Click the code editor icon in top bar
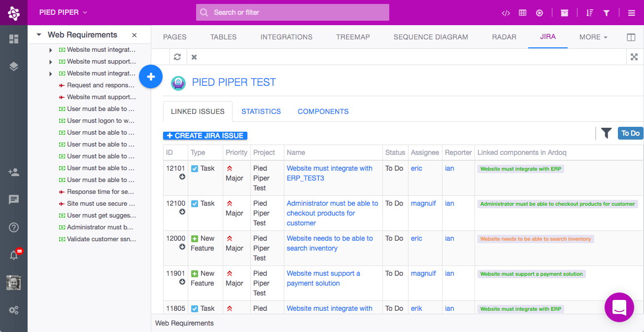Image resolution: width=644 pixels, height=332 pixels. [506, 13]
